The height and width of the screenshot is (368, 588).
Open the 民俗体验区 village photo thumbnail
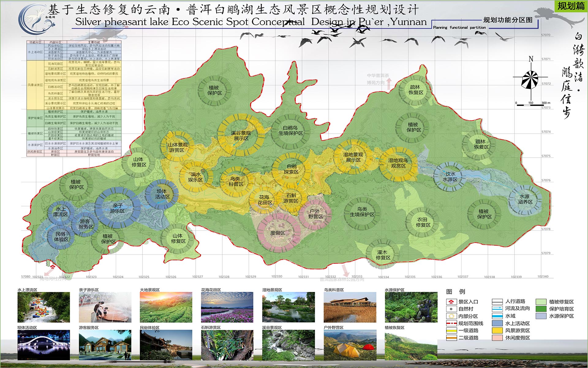point(166,345)
